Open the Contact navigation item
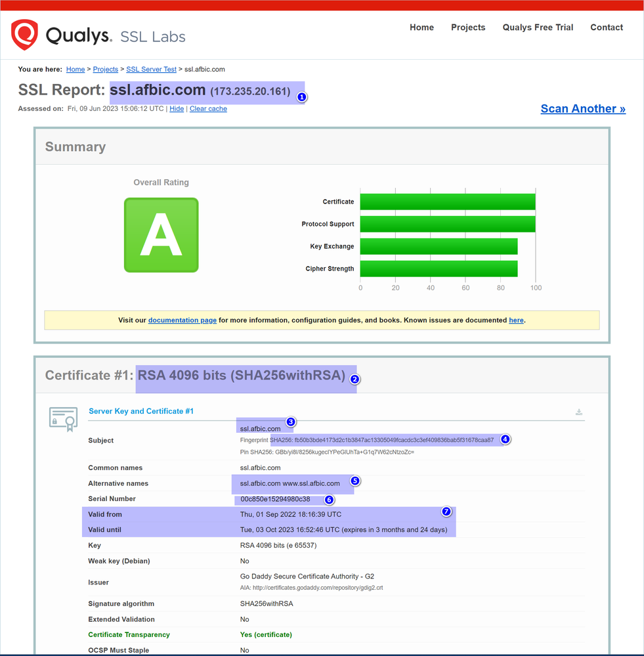The width and height of the screenshot is (644, 656). (607, 27)
